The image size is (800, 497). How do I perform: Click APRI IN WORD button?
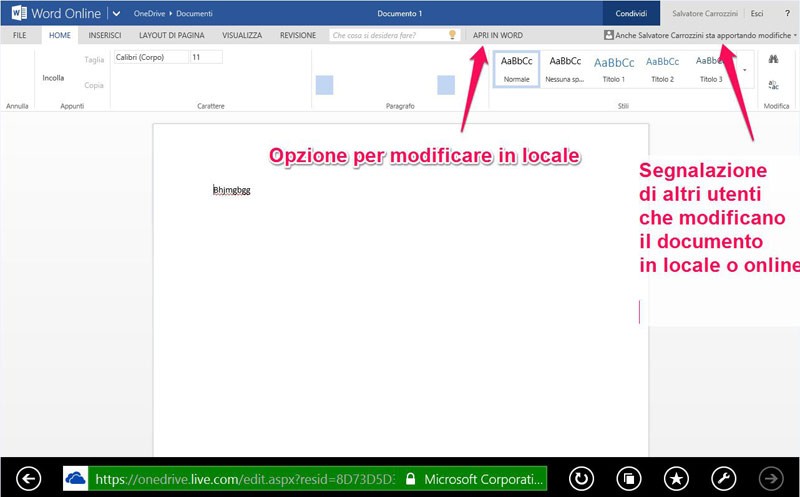point(498,35)
